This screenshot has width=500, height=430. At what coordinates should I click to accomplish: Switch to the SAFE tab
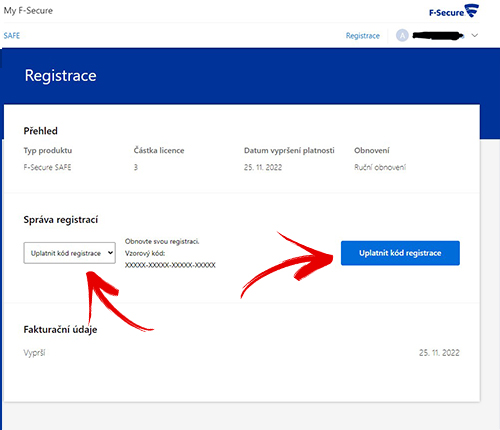click(12, 36)
